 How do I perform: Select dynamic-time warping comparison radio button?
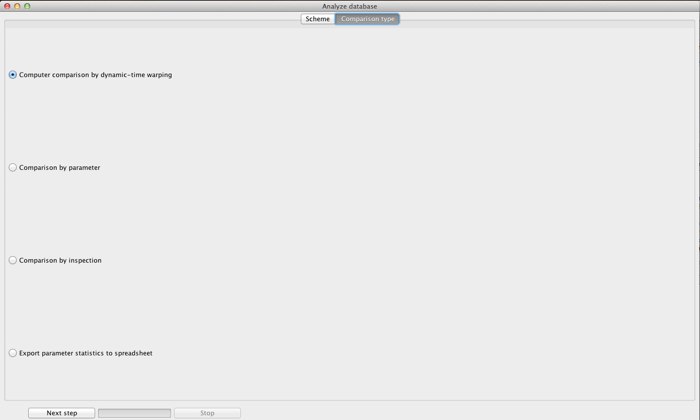pos(12,75)
